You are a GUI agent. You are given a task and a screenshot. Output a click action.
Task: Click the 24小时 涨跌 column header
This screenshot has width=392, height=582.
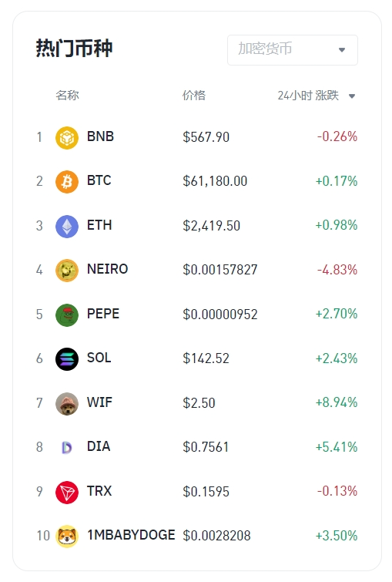[x=308, y=96]
